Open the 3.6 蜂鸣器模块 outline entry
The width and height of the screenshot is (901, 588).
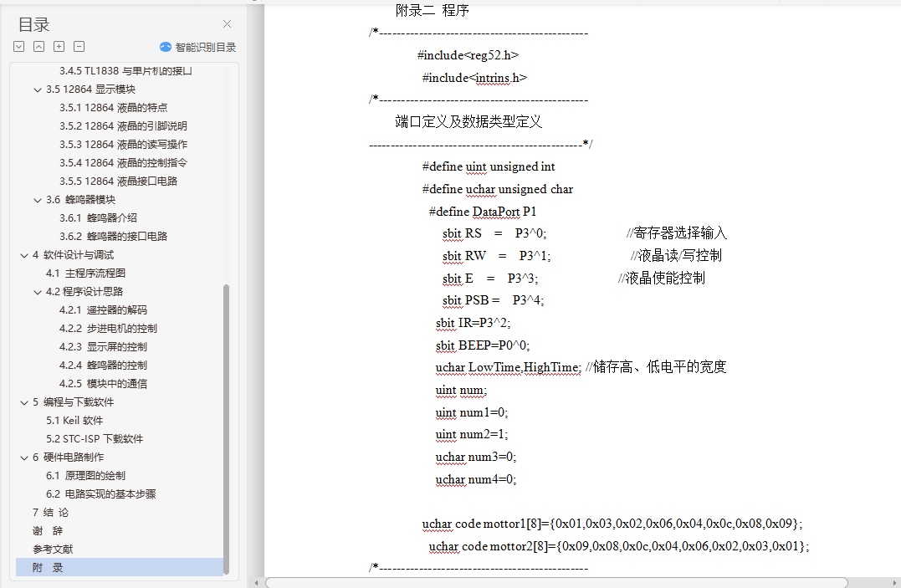(80, 199)
